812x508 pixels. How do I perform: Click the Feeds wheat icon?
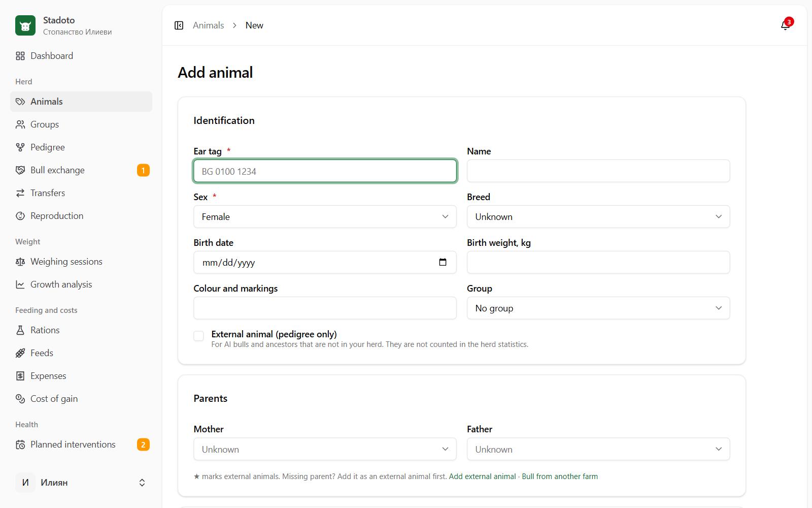pyautogui.click(x=20, y=353)
